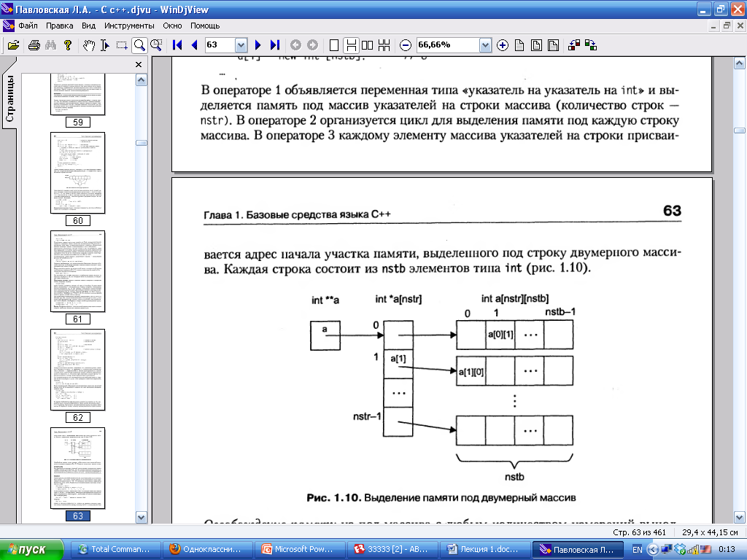Image resolution: width=747 pixels, height=560 pixels.
Task: Open the page number 63 dropdown
Action: (x=241, y=45)
